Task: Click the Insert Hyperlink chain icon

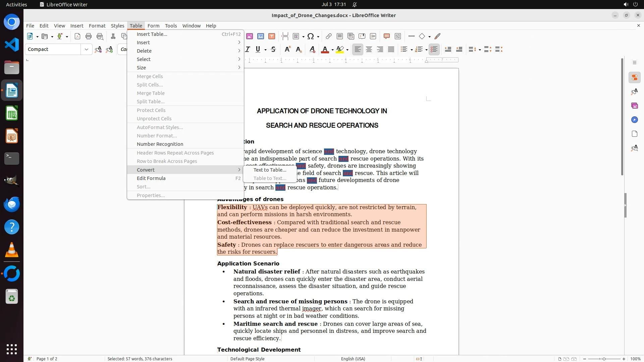Action: 329,36
